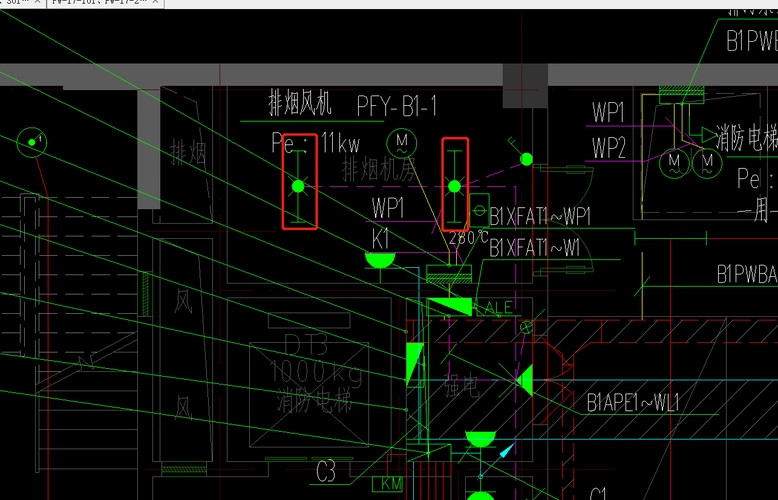Select the B1XFAT1~W1 cable label
778x500 pixels.
click(534, 248)
